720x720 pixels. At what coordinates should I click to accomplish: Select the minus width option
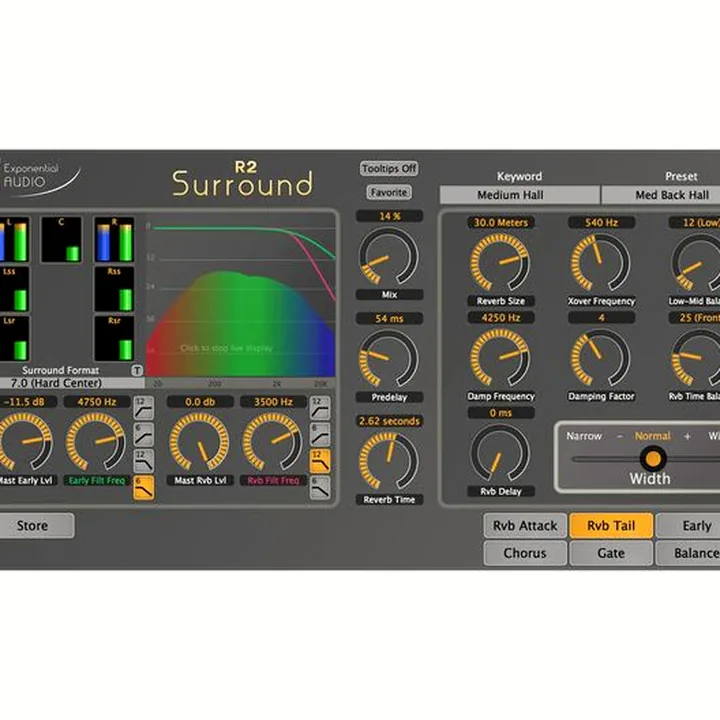click(x=619, y=436)
